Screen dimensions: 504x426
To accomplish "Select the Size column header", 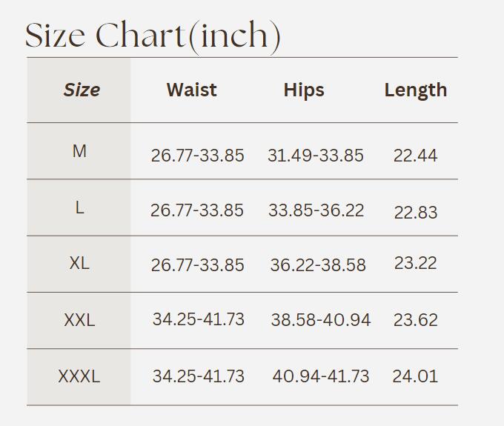I will click(x=82, y=90).
